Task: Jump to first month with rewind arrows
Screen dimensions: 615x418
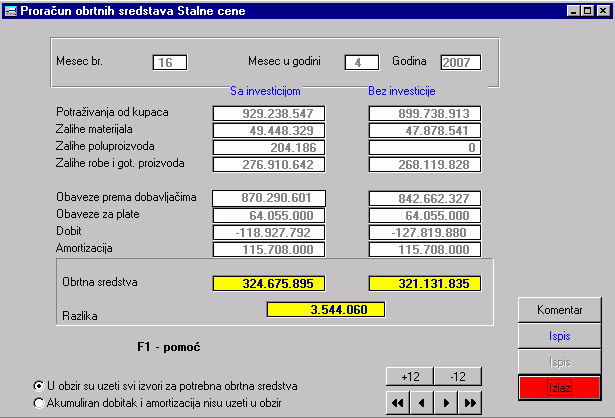Action: pyautogui.click(x=398, y=403)
